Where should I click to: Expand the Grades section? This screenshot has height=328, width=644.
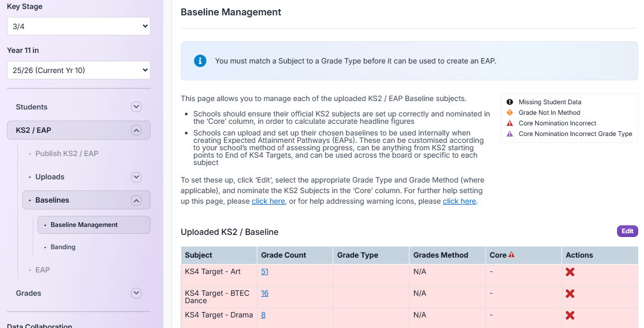[x=136, y=293]
